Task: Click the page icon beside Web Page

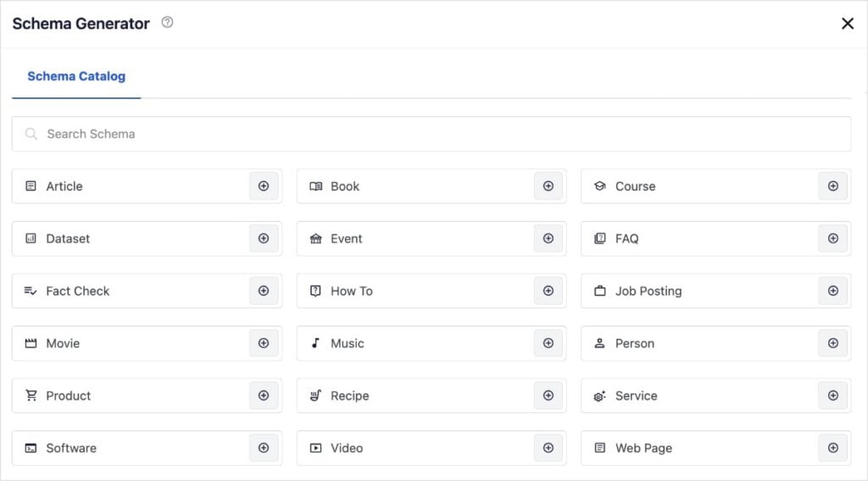Action: (x=599, y=448)
